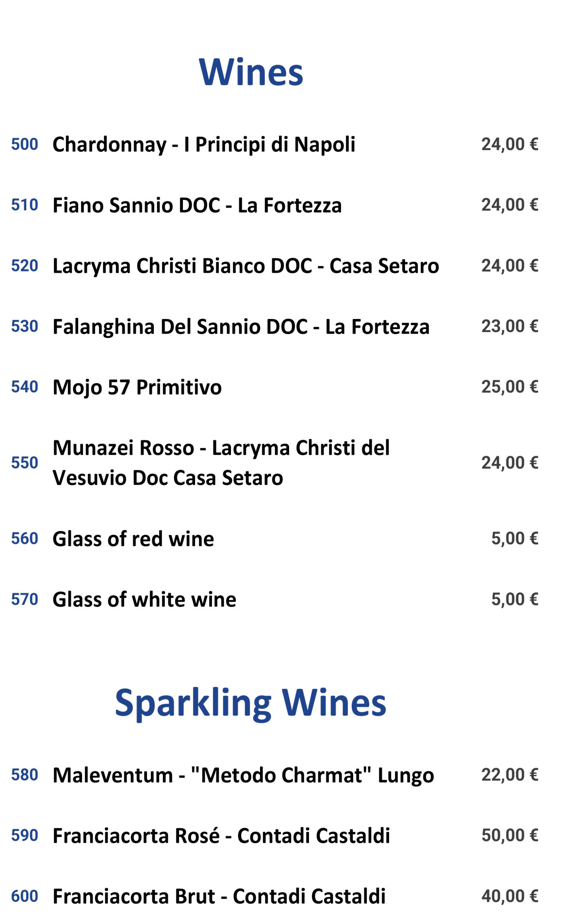This screenshot has height=917, width=588.
Task: Click item number 550
Action: click(x=25, y=463)
